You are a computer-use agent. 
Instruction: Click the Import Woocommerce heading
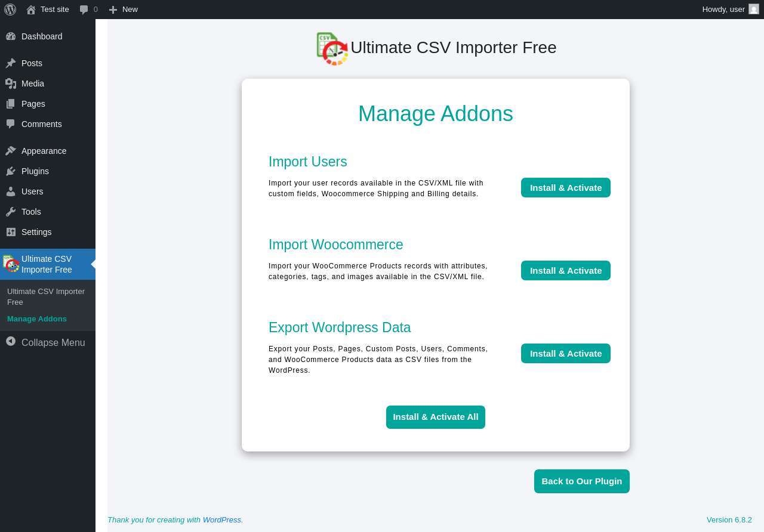336,245
